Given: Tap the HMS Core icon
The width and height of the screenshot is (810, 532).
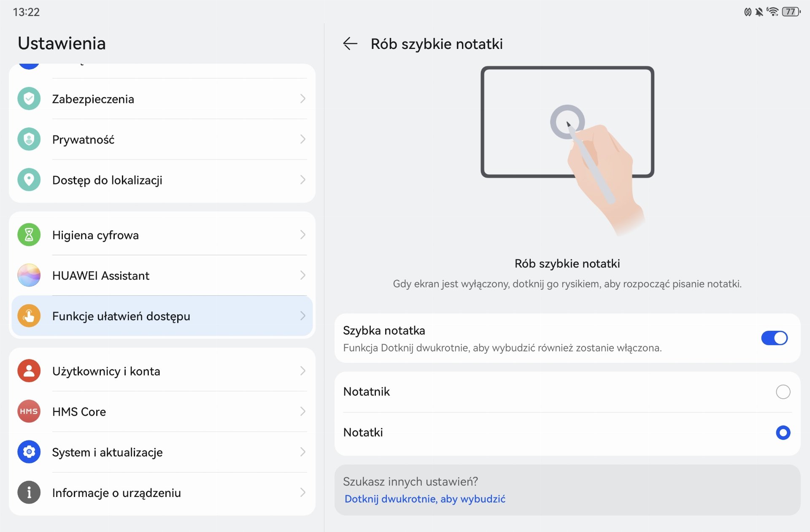Looking at the screenshot, I should [29, 411].
